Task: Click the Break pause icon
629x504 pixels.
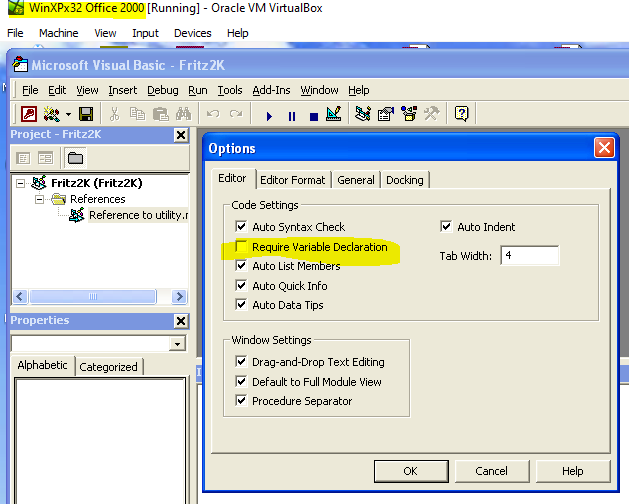Action: [x=292, y=116]
